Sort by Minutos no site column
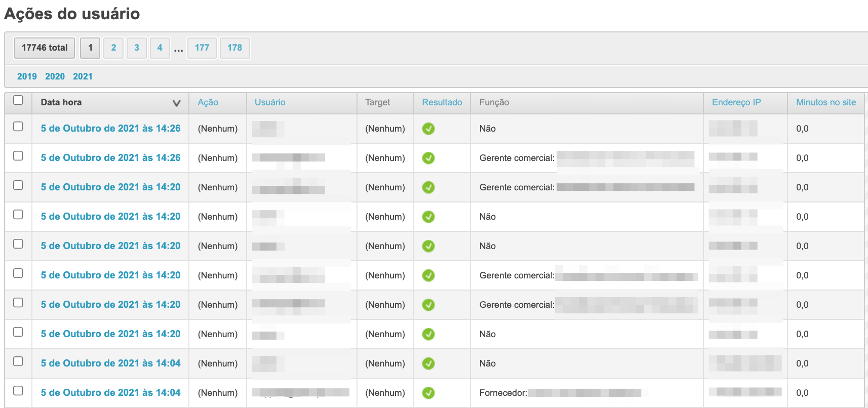The image size is (868, 408). [x=826, y=102]
